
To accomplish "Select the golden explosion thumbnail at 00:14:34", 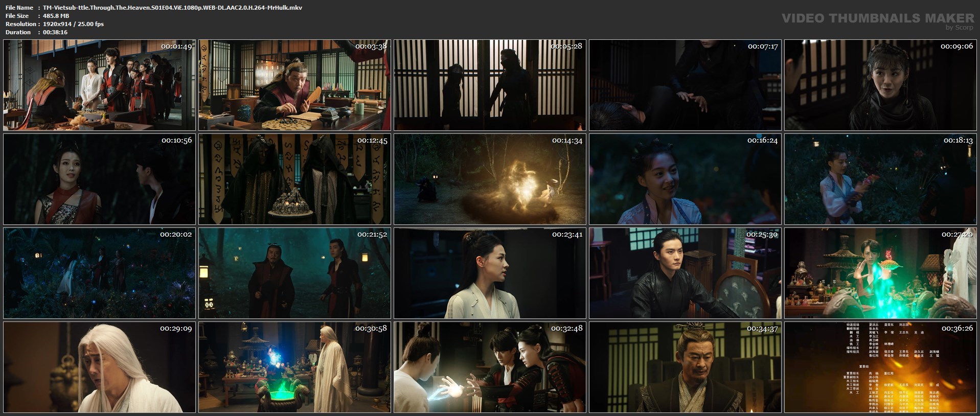I will coord(490,179).
